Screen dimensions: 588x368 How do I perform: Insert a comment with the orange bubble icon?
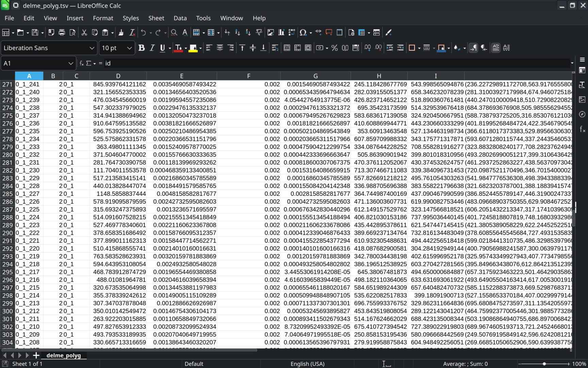pyautogui.click(x=329, y=32)
